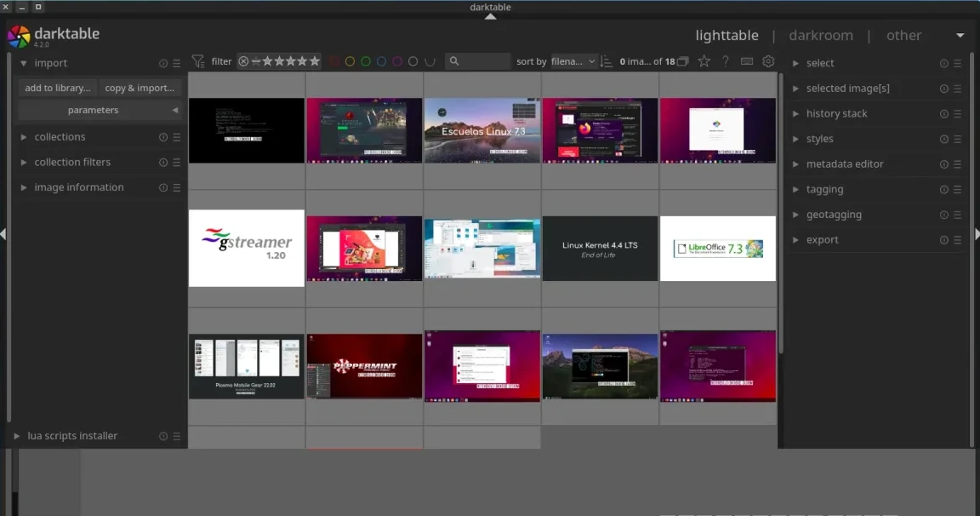Open select module presets menu
980x516 pixels.
click(x=958, y=63)
